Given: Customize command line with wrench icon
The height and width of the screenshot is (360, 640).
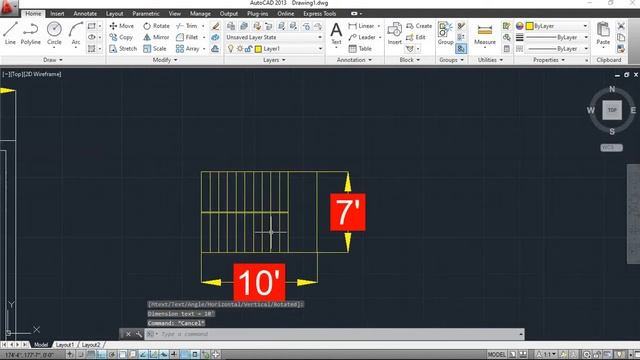Looking at the screenshot, I should [x=139, y=334].
